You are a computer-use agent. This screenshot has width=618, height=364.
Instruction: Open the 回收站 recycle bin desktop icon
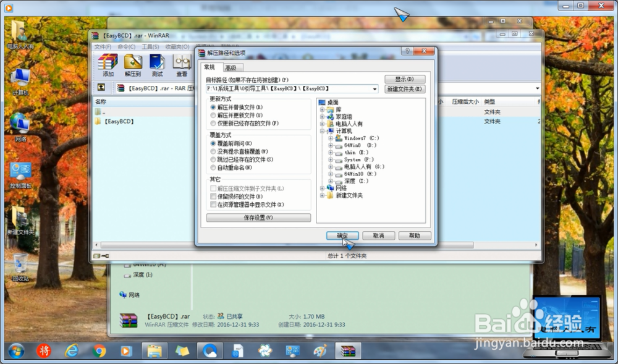coord(20,268)
